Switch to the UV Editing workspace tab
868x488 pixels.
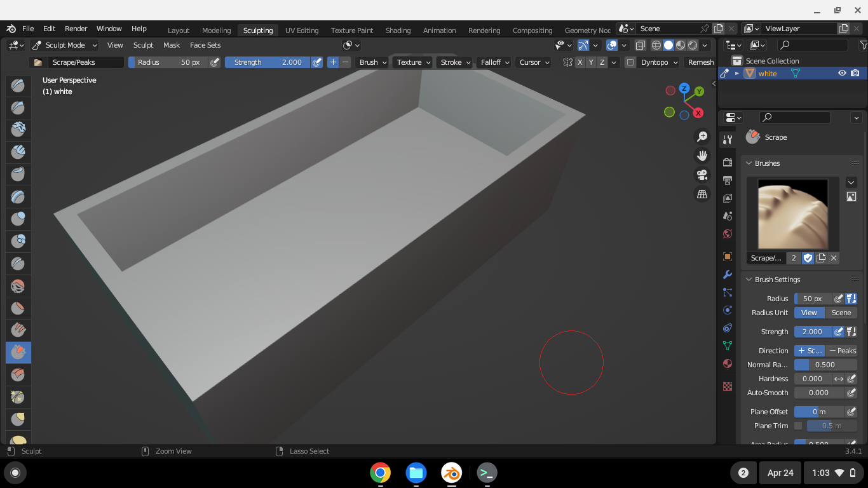click(x=301, y=30)
